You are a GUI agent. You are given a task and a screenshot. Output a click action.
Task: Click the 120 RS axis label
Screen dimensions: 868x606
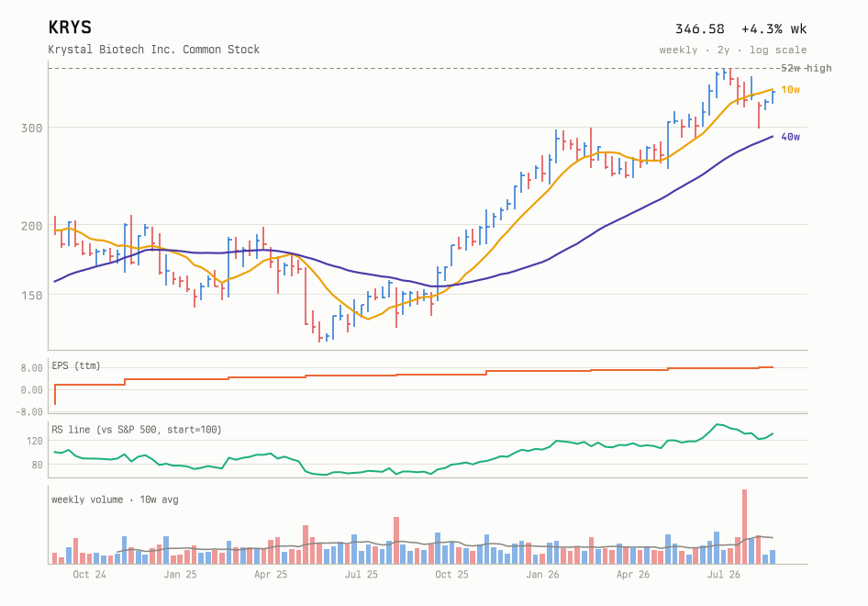point(34,441)
